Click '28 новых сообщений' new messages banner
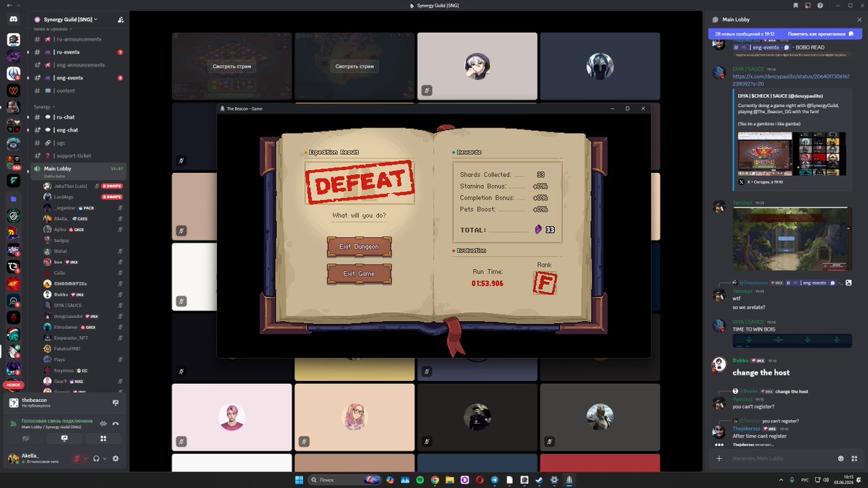 (745, 34)
